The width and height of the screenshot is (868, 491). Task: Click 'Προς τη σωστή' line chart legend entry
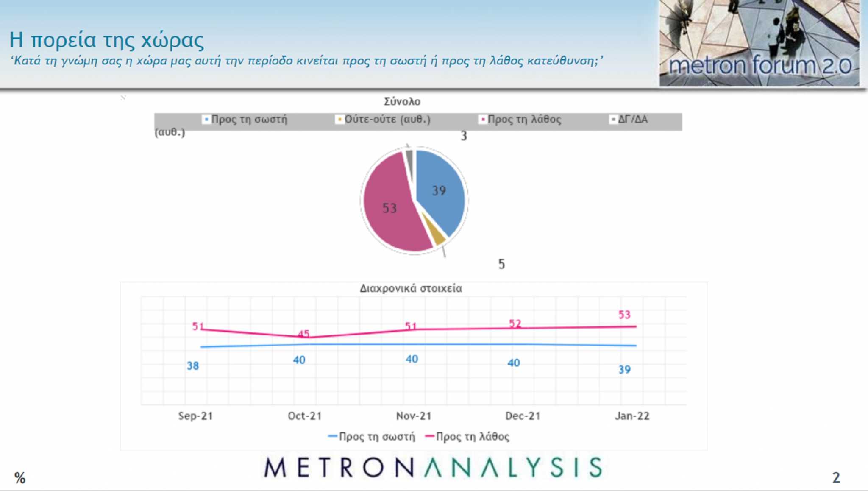(x=372, y=437)
